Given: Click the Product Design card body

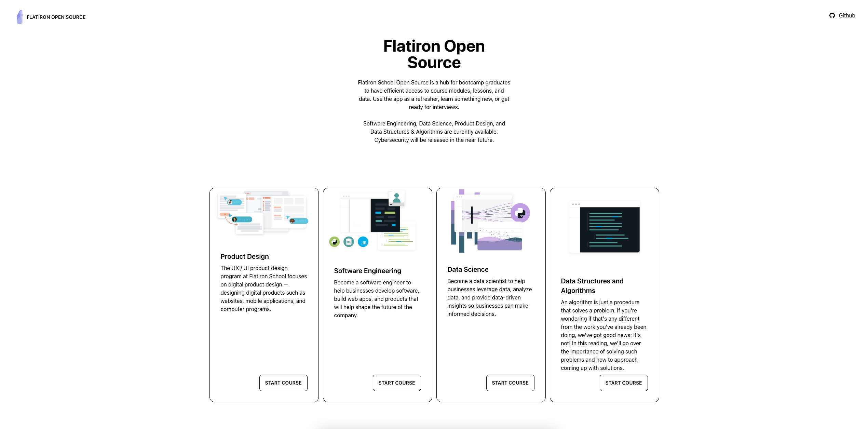Looking at the screenshot, I should 264,288.
